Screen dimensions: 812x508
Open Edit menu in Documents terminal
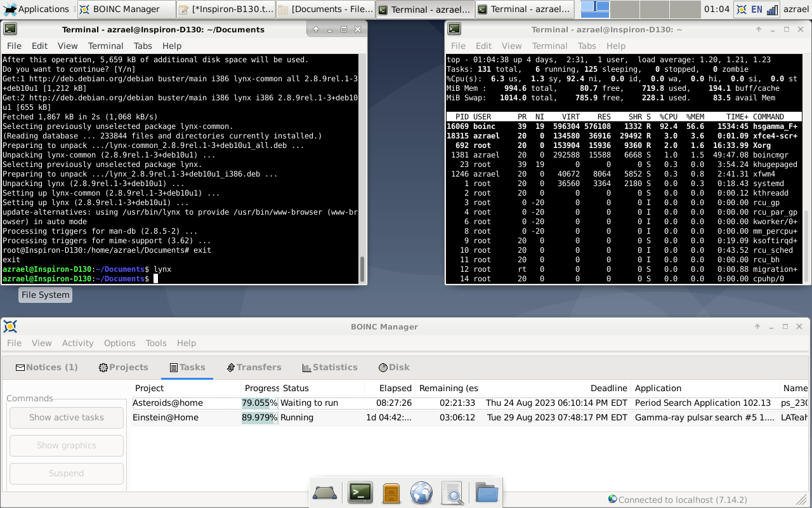tap(39, 46)
